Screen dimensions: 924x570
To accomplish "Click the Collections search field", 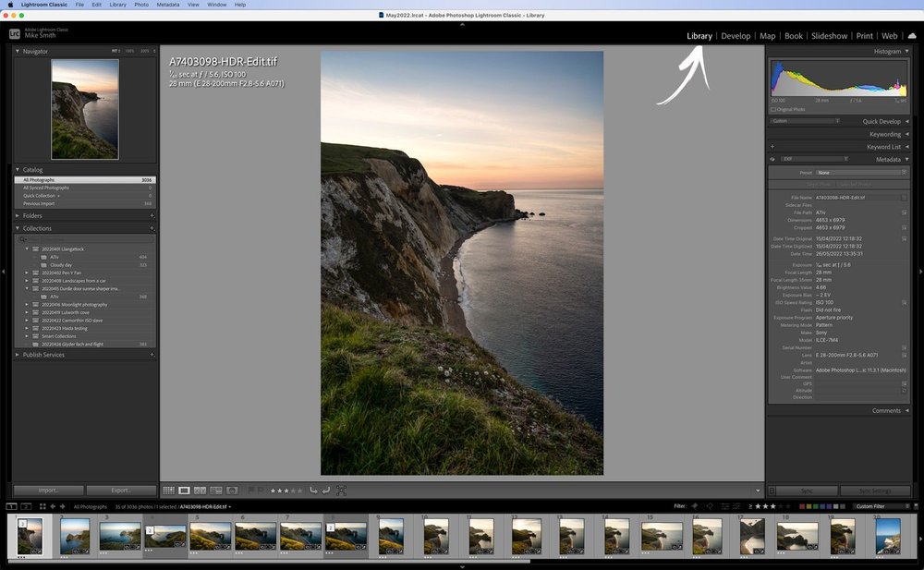I will 85,239.
